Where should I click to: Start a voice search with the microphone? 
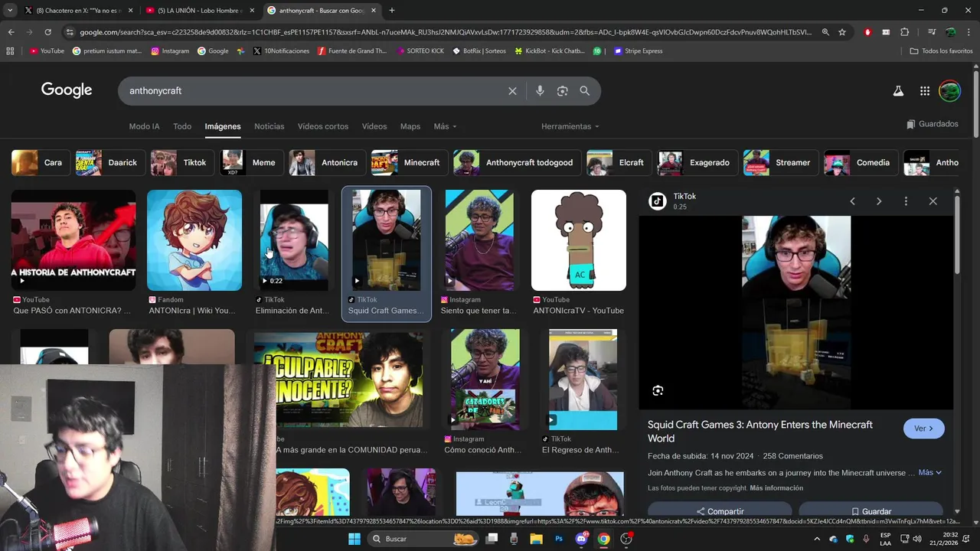point(540,91)
